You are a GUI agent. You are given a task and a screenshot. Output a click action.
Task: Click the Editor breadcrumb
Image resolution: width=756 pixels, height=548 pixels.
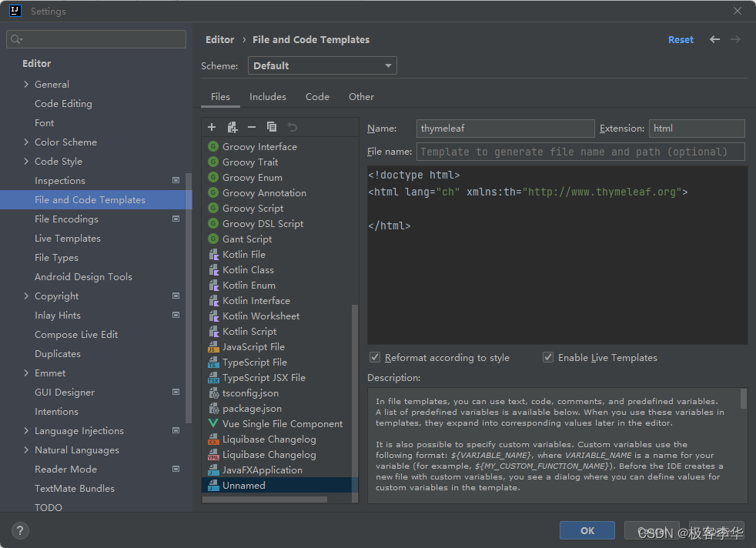click(x=220, y=39)
